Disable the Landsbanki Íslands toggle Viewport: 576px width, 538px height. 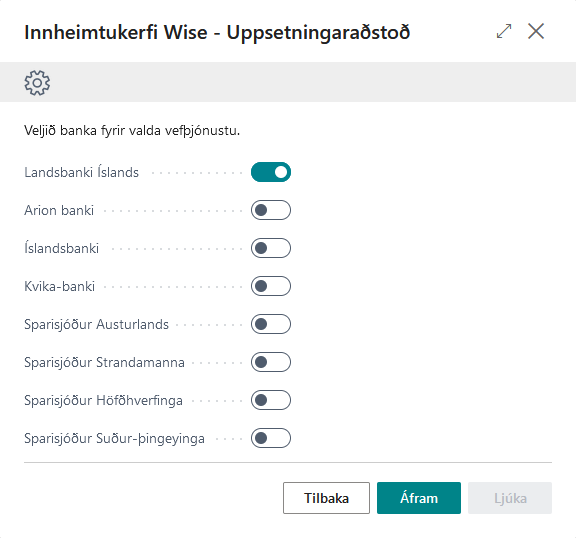coord(271,172)
